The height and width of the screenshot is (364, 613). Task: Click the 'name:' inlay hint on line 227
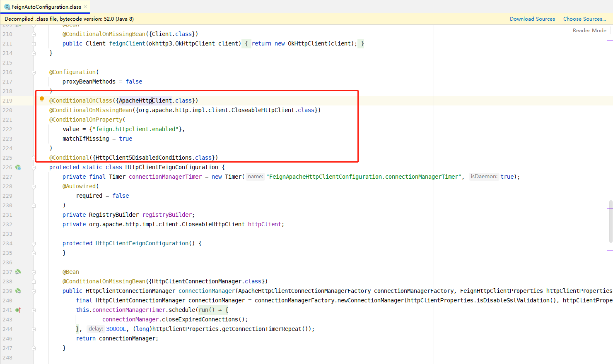[x=256, y=177]
